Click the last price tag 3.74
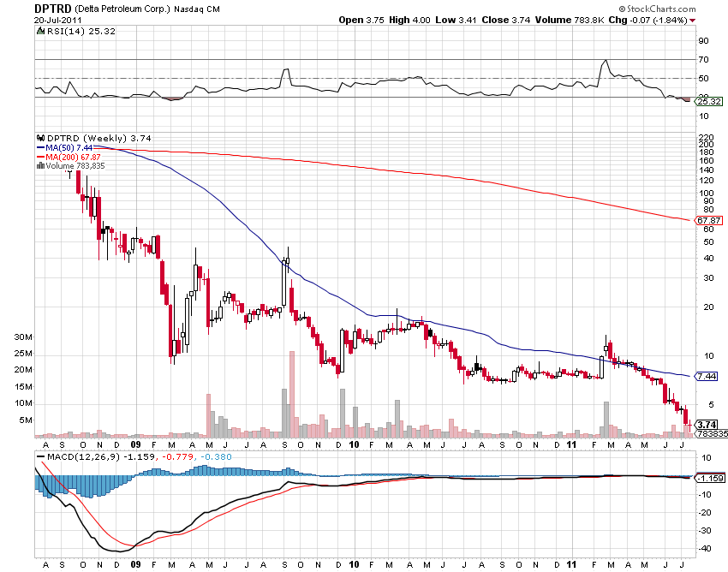The width and height of the screenshot is (728, 572). [707, 425]
